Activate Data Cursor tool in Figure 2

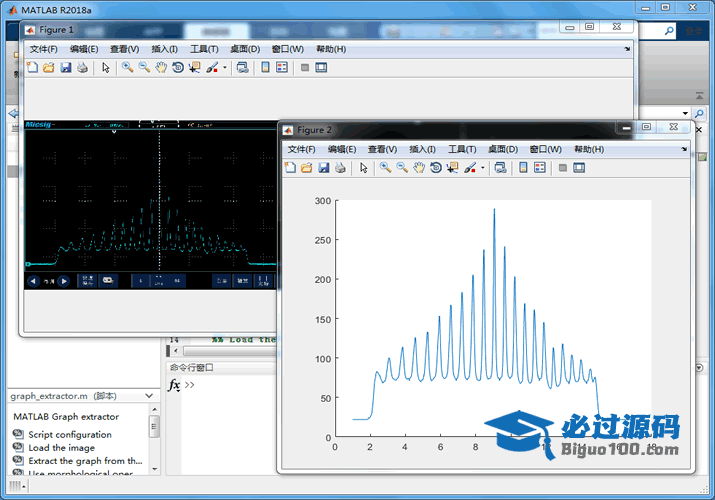452,168
